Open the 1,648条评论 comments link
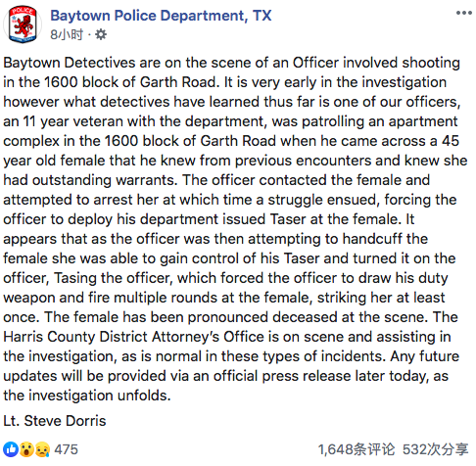Viewport: 476px width, 466px height. point(357,449)
